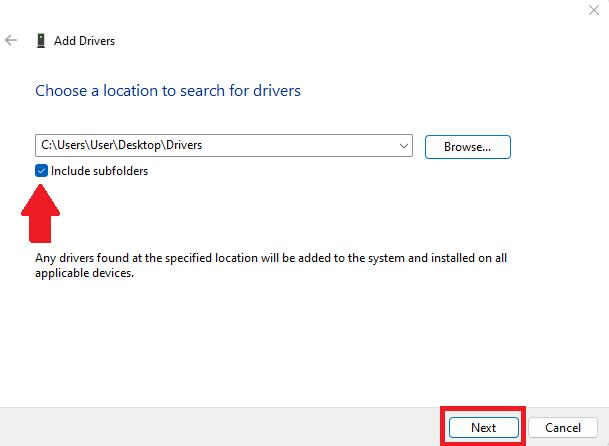Click the Choose a location heading
This screenshot has width=609, height=446.
coord(168,91)
